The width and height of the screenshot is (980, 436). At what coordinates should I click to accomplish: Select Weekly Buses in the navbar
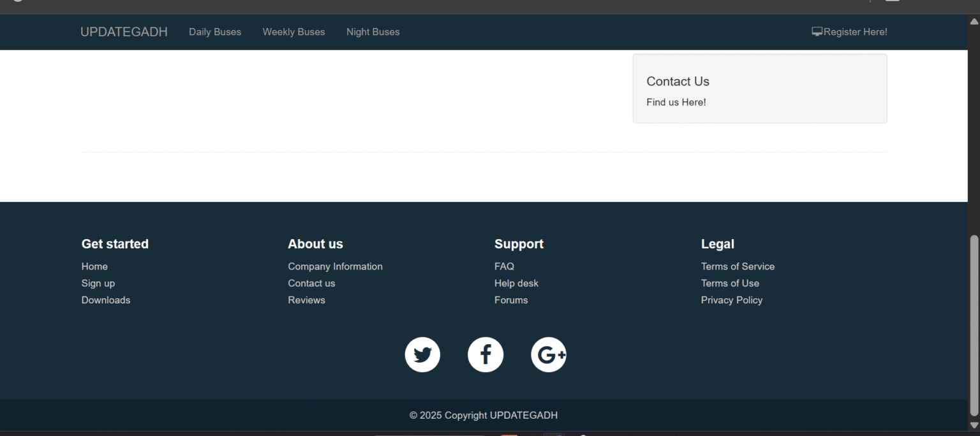pos(293,32)
